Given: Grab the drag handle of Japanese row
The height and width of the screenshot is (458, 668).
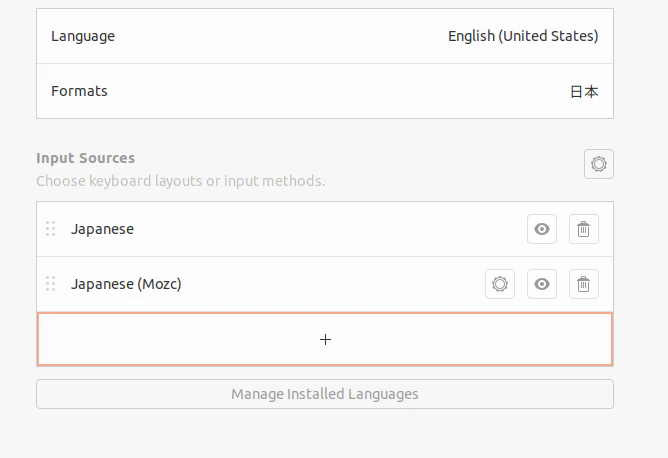Looking at the screenshot, I should pos(51,229).
